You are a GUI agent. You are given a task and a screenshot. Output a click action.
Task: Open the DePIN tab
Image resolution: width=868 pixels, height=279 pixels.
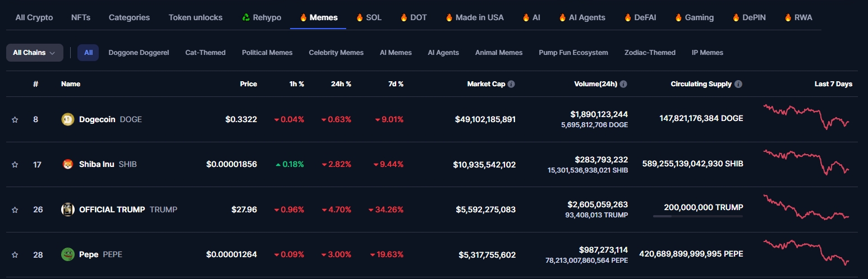pos(749,17)
